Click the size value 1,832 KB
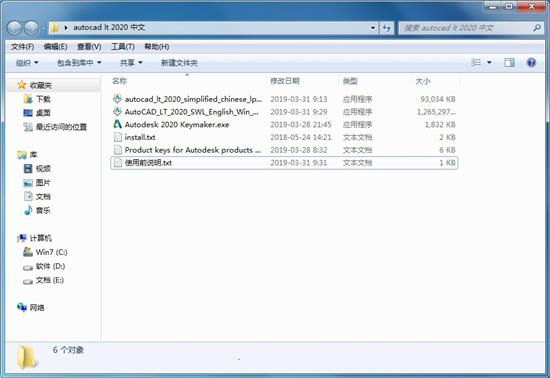Screen dimensions: 550x378 [440, 124]
